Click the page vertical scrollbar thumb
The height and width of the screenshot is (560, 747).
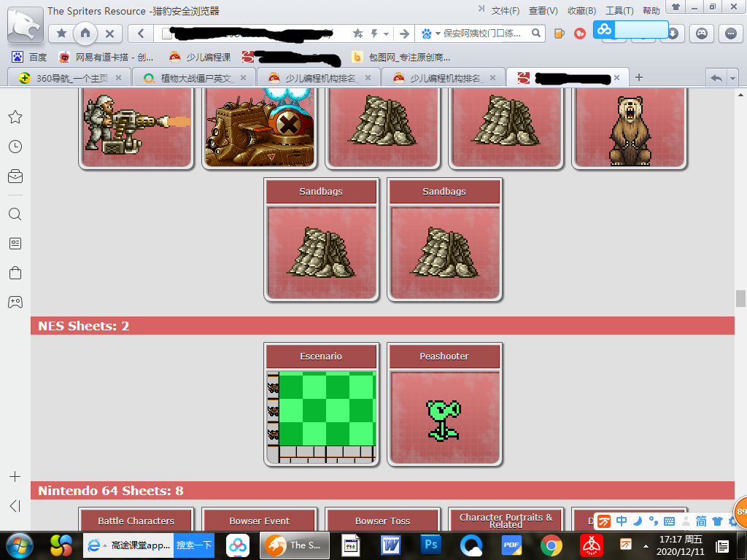(740, 299)
